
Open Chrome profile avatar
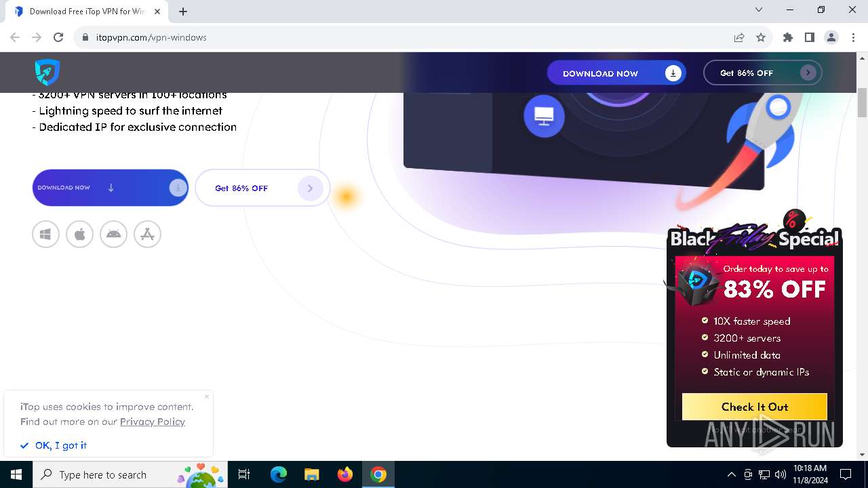pos(831,37)
